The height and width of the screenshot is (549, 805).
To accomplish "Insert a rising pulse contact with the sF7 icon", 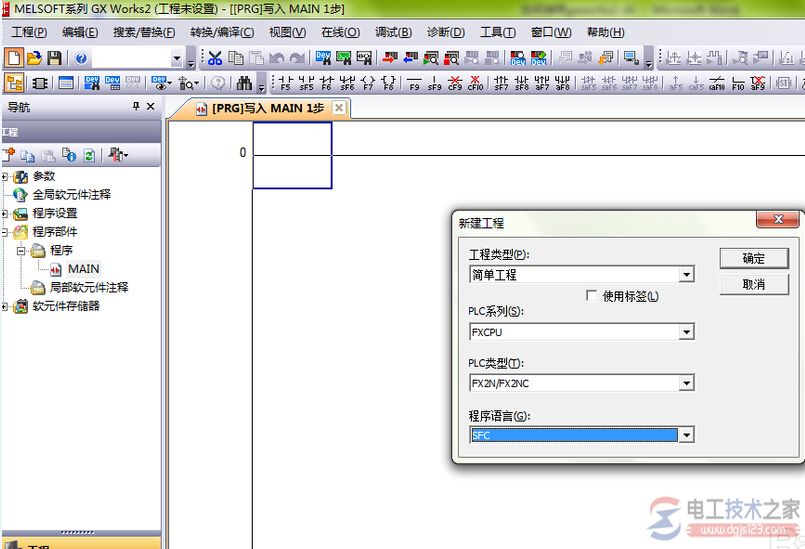I will (x=501, y=83).
